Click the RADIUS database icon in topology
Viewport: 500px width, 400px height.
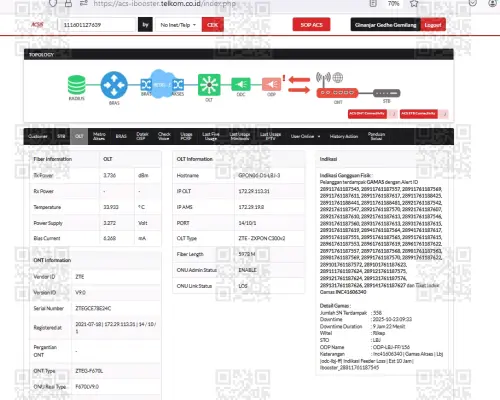[x=77, y=85]
